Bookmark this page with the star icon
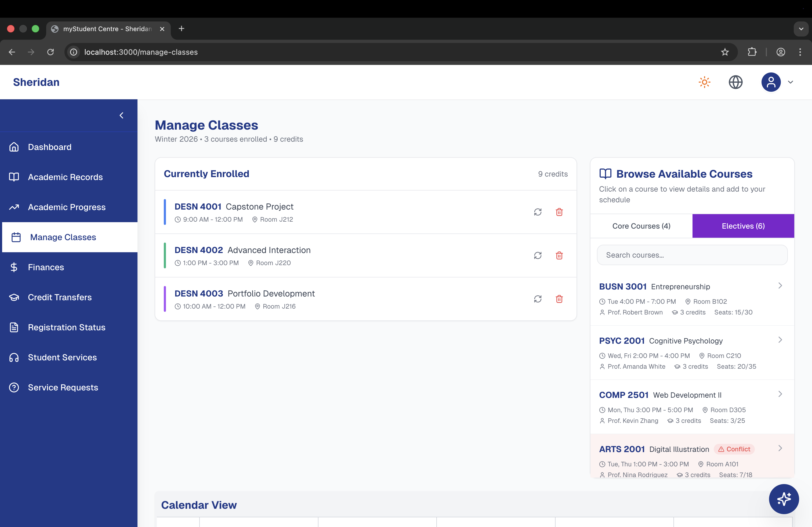Viewport: 812px width, 527px height. coord(725,52)
